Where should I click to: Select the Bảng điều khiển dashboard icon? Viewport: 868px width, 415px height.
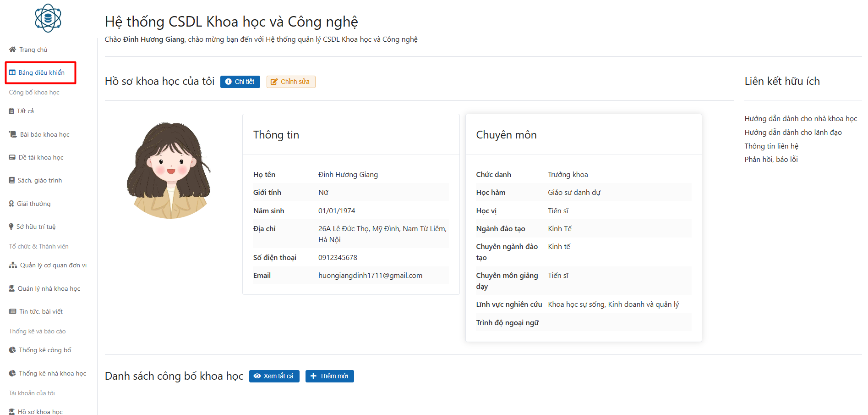pos(12,72)
